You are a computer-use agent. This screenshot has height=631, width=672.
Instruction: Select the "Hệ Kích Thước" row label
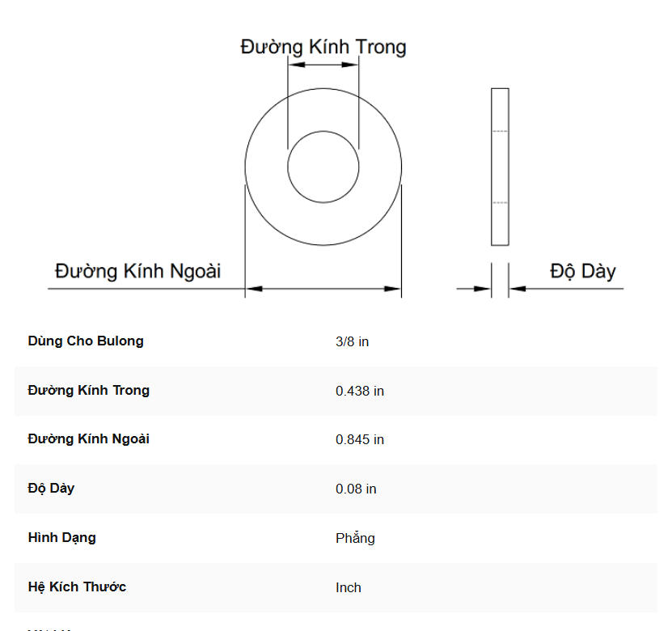pyautogui.click(x=77, y=587)
